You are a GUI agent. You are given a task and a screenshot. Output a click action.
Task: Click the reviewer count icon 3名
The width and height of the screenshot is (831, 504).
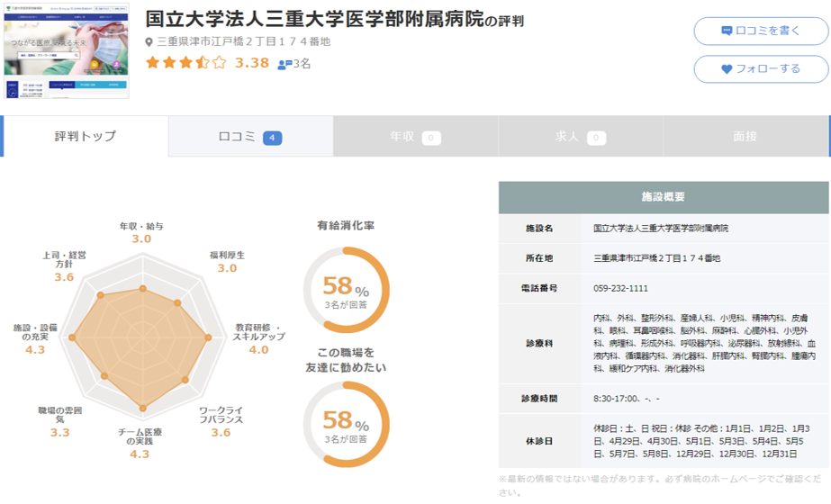pyautogui.click(x=285, y=64)
